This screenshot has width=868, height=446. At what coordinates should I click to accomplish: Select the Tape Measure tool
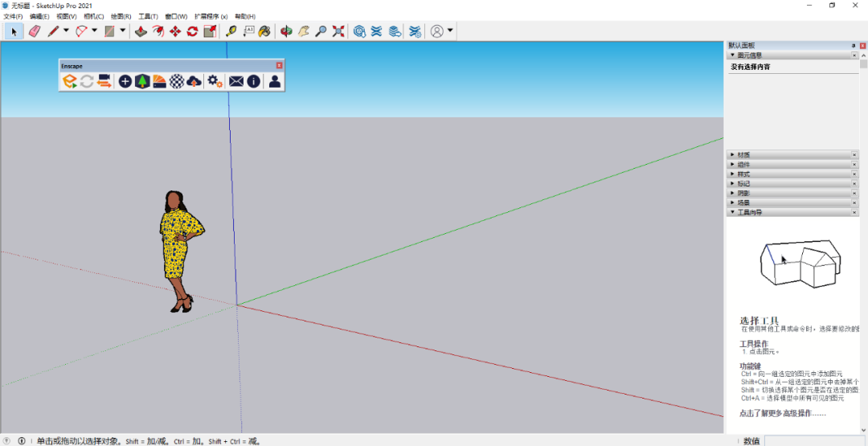click(x=231, y=31)
